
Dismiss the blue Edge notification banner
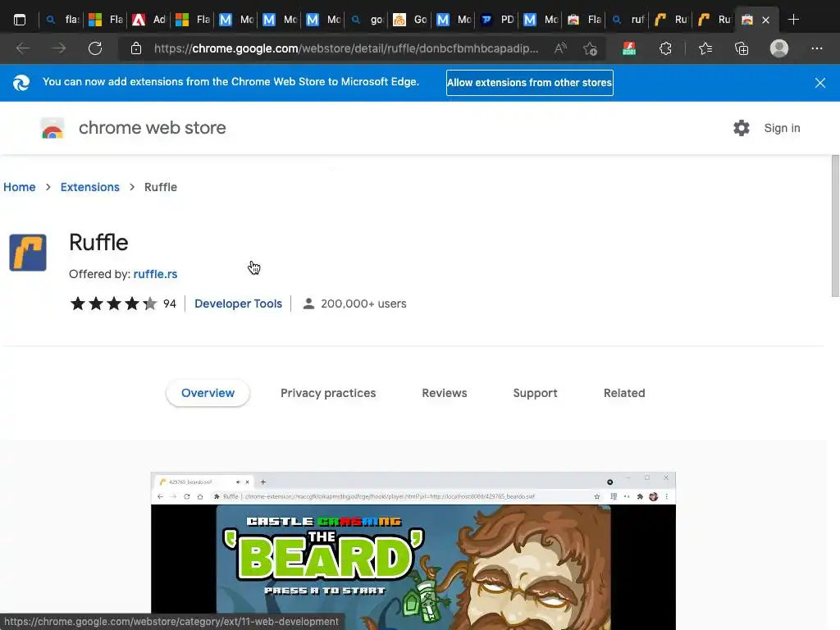(819, 83)
